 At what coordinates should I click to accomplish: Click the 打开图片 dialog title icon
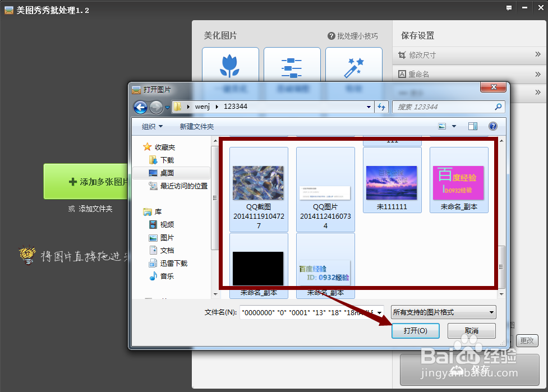point(136,90)
